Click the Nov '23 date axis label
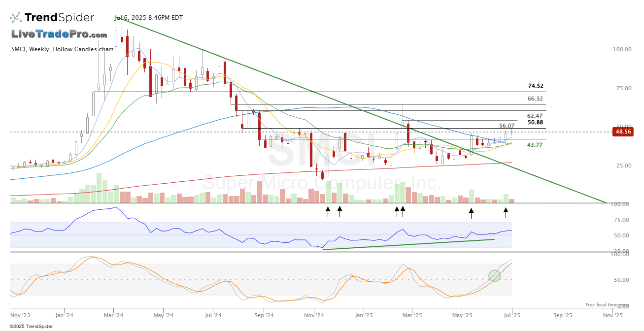Viewport: 644px width, 331px height. [x=20, y=314]
